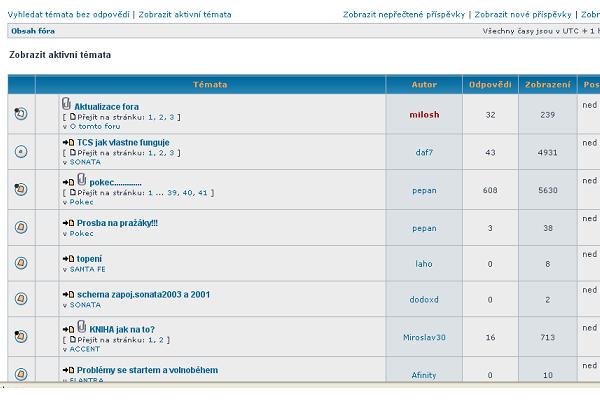Jump to page 41 of pokec topic
This screenshot has width=600, height=400.
pyautogui.click(x=203, y=193)
